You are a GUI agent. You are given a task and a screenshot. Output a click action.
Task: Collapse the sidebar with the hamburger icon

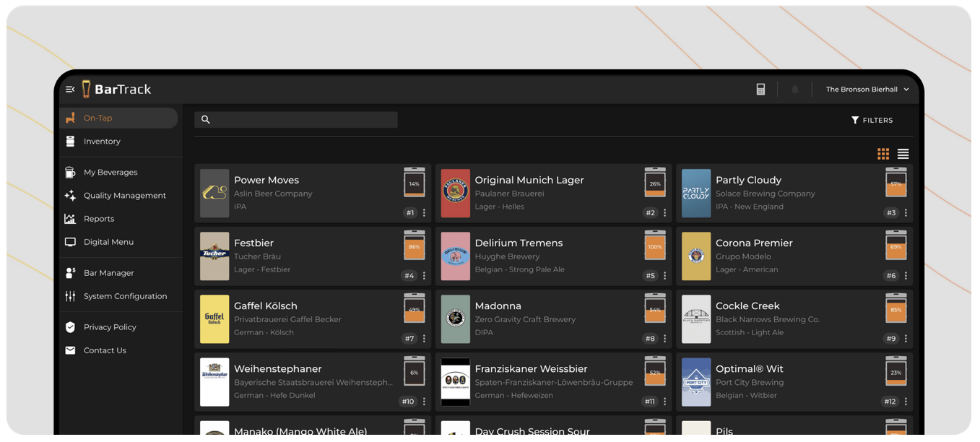point(70,90)
